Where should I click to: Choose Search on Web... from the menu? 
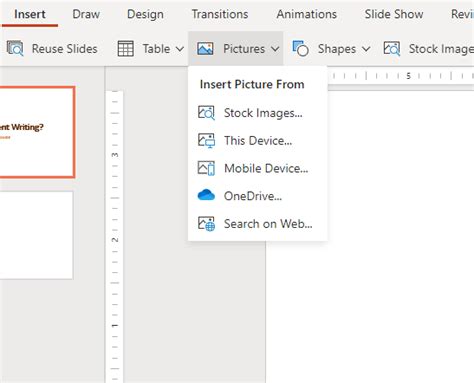(258, 224)
